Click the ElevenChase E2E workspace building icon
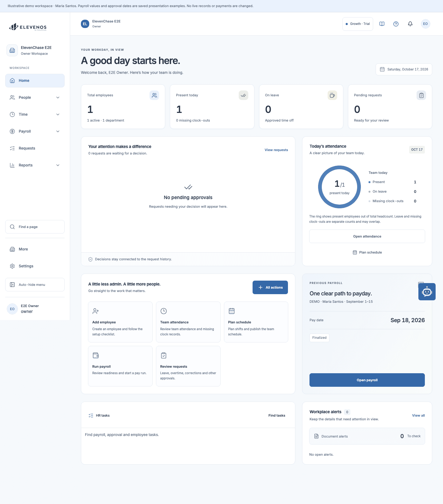The width and height of the screenshot is (443, 504). (12, 50)
